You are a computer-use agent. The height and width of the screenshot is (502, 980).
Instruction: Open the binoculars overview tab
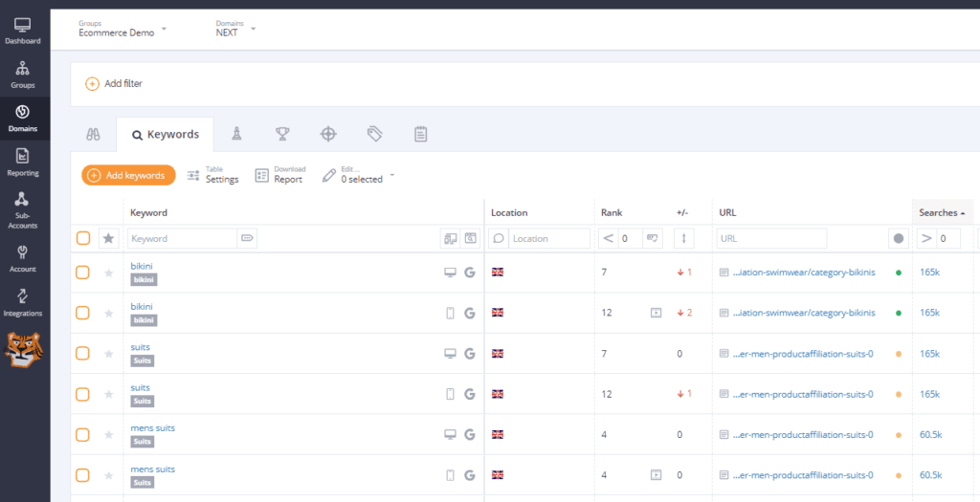[93, 135]
